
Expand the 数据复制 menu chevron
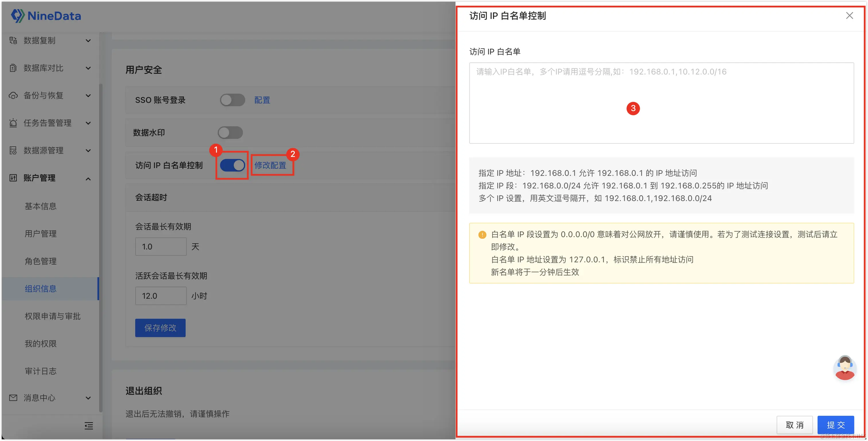(88, 41)
